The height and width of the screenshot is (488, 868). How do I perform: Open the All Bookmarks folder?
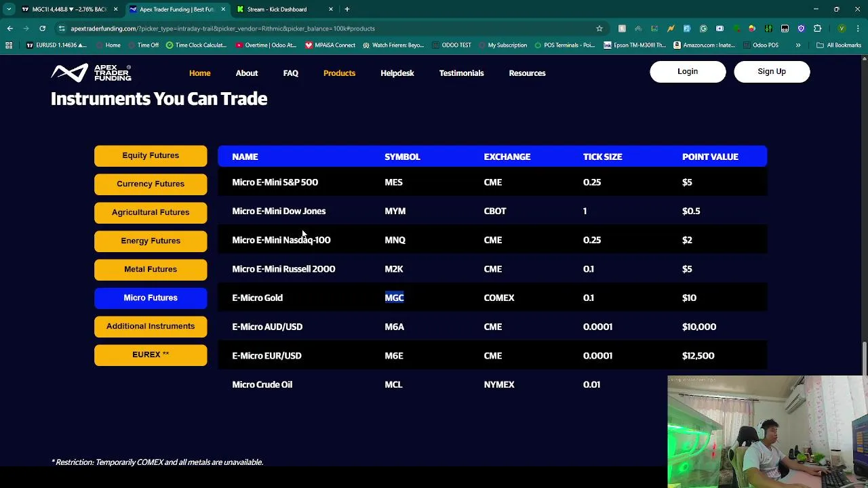839,45
